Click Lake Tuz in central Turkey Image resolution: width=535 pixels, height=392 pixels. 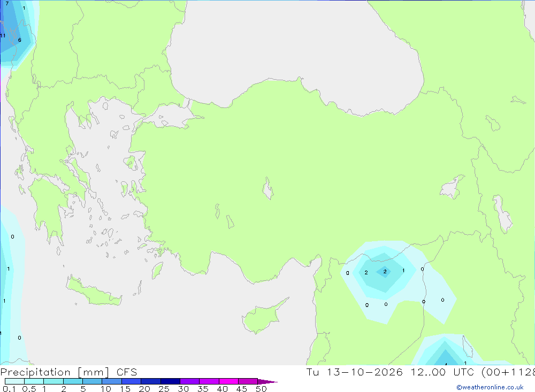pos(268,188)
